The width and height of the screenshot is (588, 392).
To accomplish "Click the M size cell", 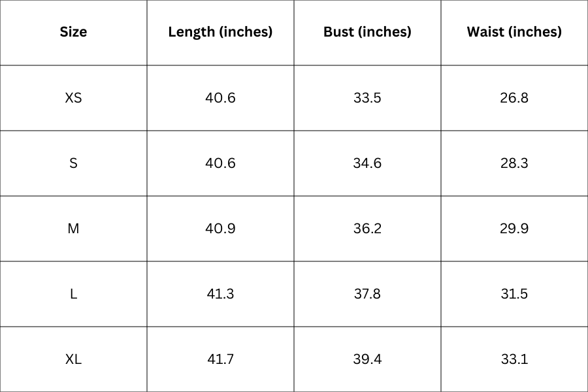I will pyautogui.click(x=73, y=229).
